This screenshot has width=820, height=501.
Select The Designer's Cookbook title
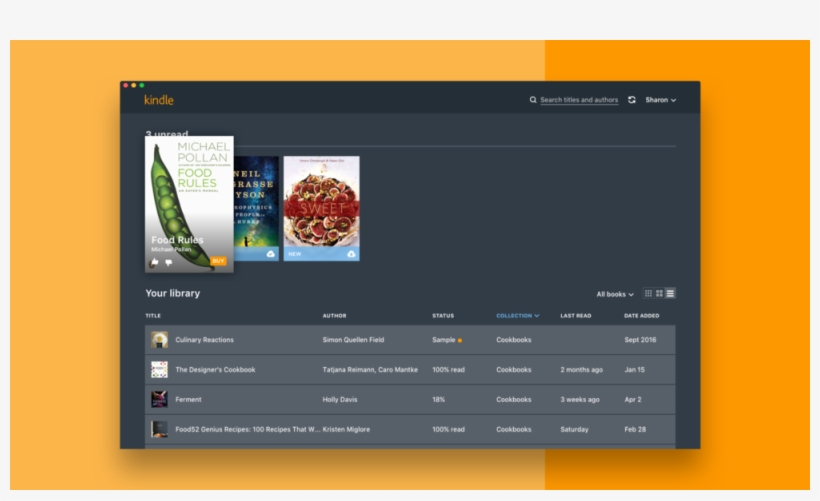point(215,369)
